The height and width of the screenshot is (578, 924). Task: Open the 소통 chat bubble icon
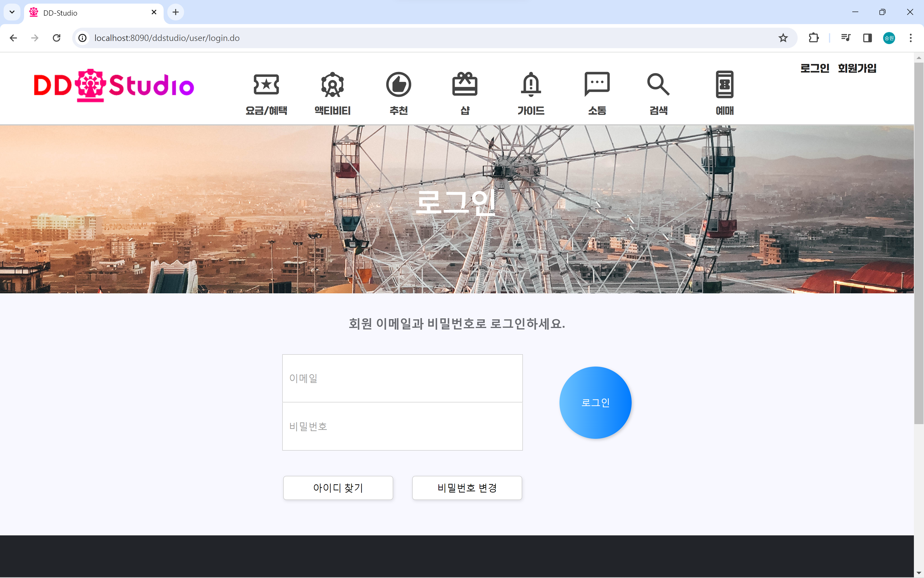coord(597,84)
